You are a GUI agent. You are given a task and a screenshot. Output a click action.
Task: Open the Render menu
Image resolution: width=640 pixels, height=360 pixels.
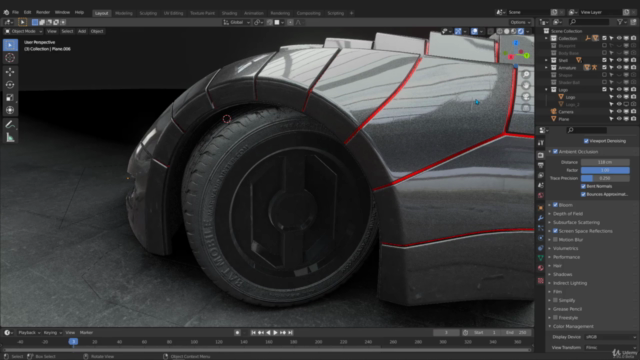[43, 12]
